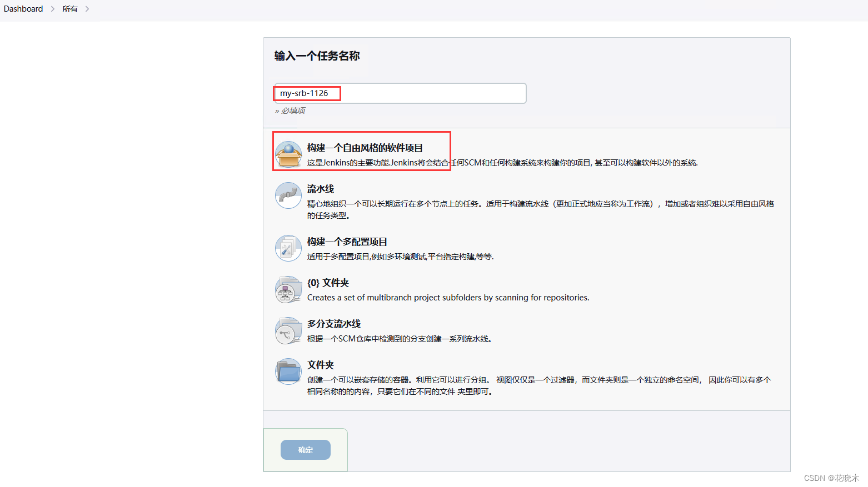Click description 适用于多配置项目
This screenshot has height=487, width=868.
401,257
